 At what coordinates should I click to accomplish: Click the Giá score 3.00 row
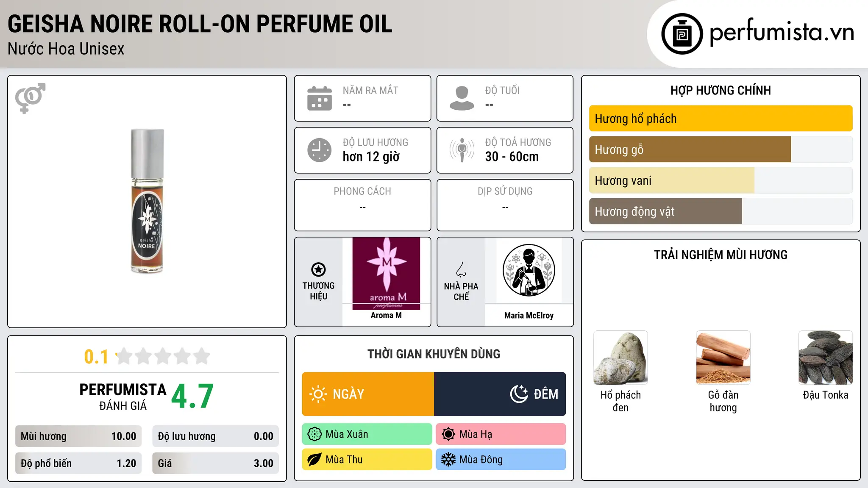point(215,463)
